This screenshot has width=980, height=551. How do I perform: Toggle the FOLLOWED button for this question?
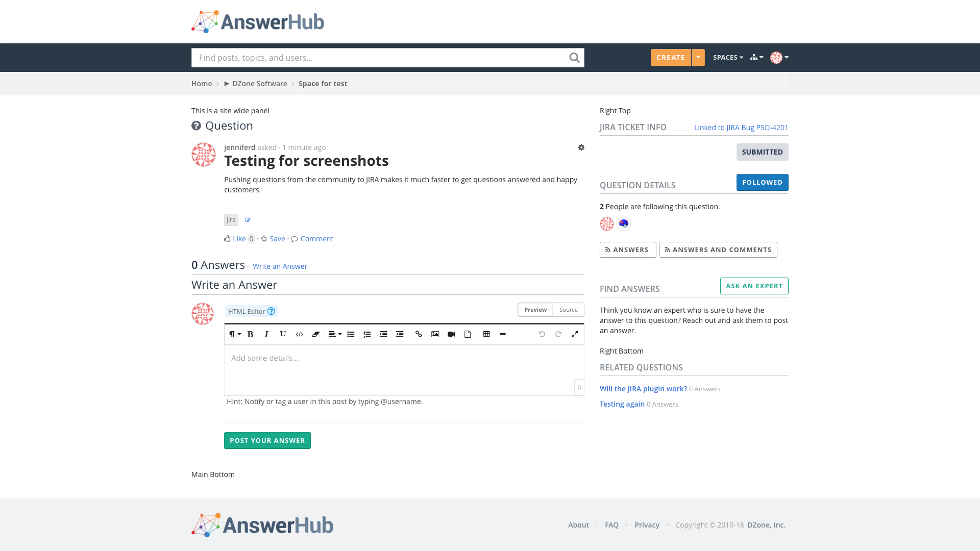(x=762, y=183)
